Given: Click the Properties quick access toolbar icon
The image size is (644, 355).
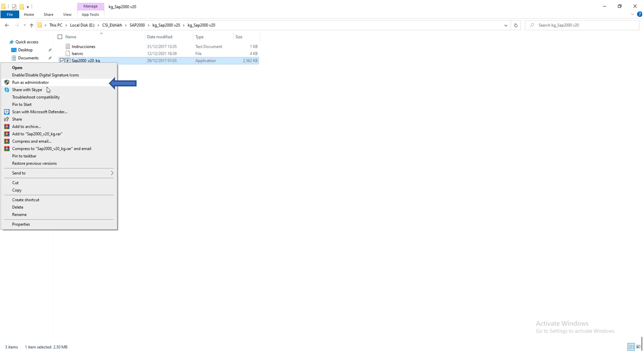Looking at the screenshot, I should click(x=14, y=7).
